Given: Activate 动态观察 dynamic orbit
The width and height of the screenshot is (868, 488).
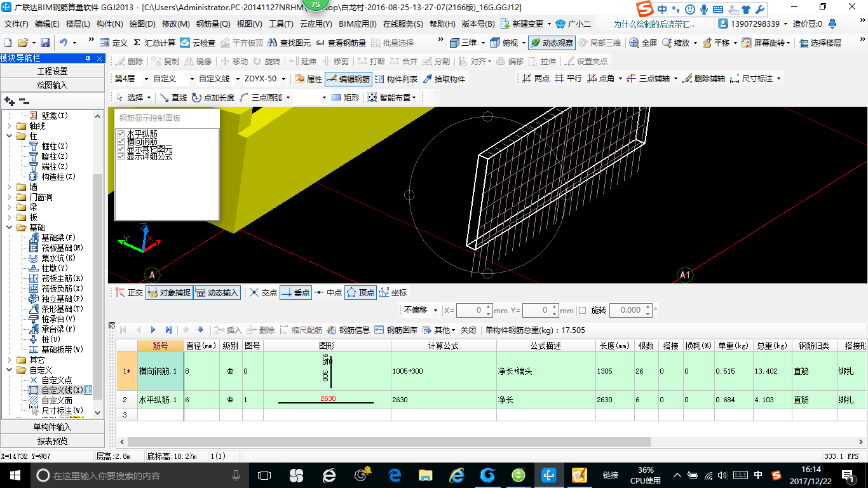Looking at the screenshot, I should [552, 43].
